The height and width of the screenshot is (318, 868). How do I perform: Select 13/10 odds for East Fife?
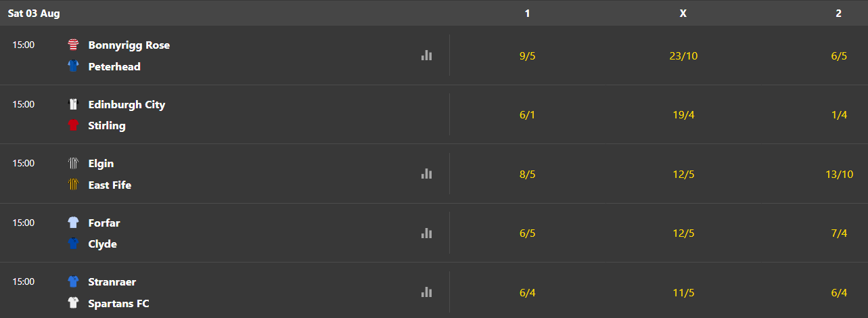pyautogui.click(x=838, y=174)
